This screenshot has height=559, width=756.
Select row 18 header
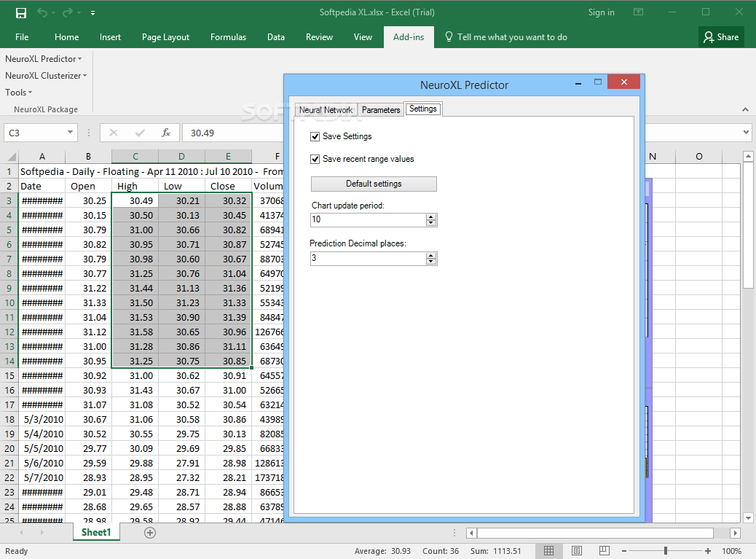[9, 419]
